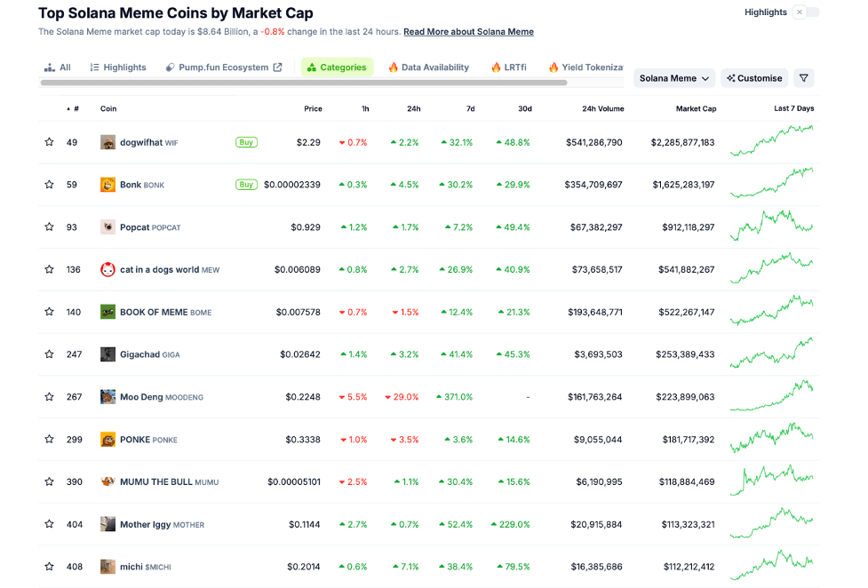Open the filter funnel icon
Image resolution: width=868 pixels, height=588 pixels.
(x=804, y=78)
